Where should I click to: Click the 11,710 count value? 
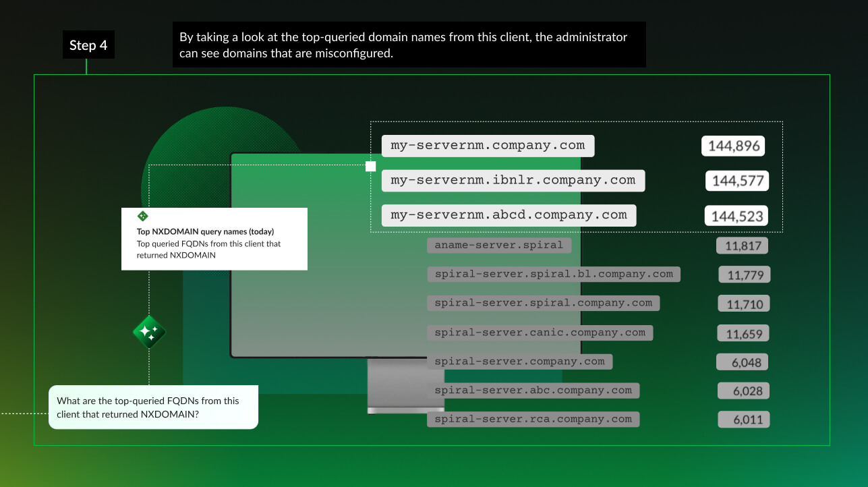(x=744, y=304)
